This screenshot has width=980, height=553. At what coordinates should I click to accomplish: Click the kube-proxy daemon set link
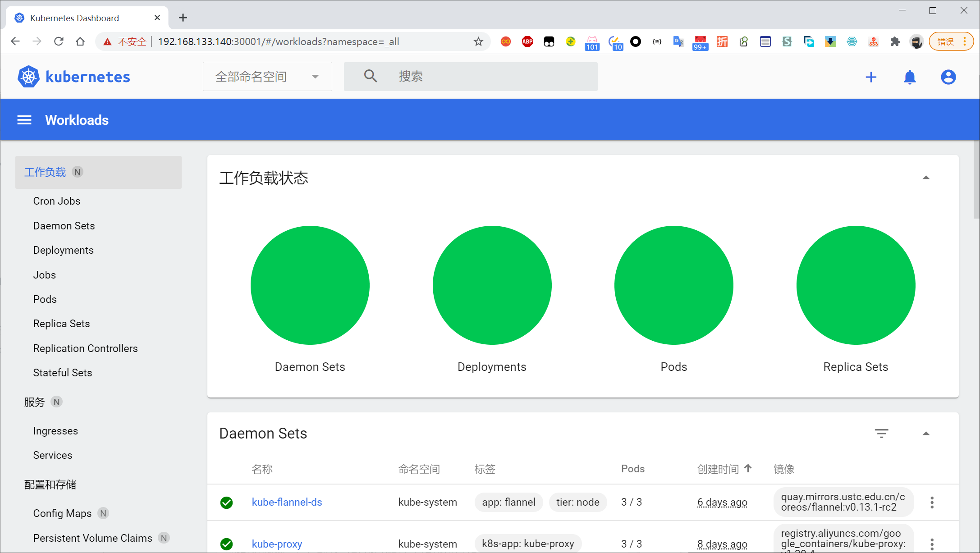pos(277,544)
